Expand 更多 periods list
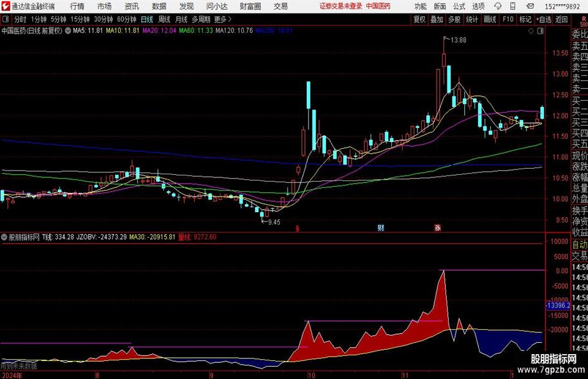The height and width of the screenshot is (379, 588). 223,19
